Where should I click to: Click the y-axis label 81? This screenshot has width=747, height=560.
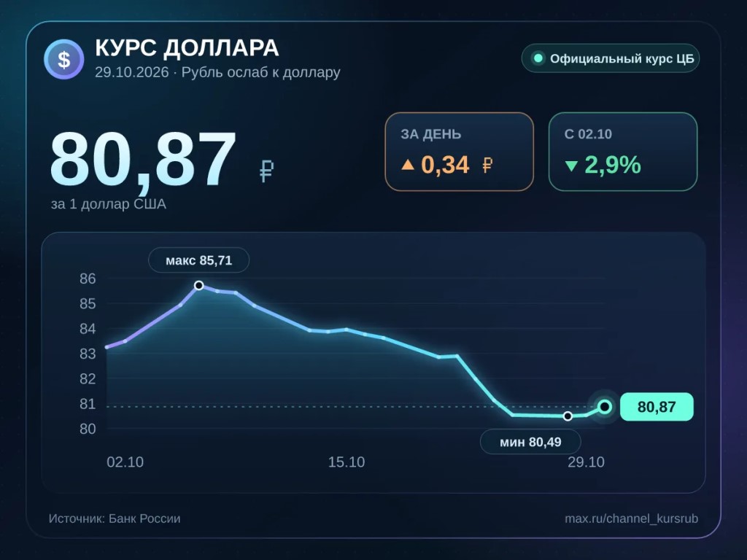click(88, 404)
